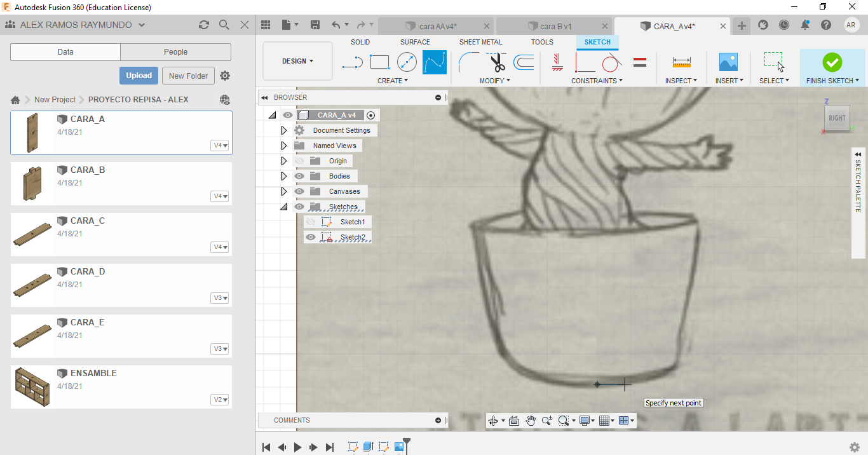868x455 pixels.
Task: Click the Upload button
Action: pos(139,76)
